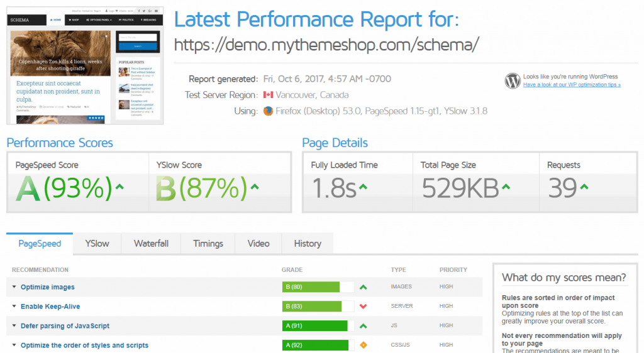Click the Firefox browser icon
Screen dimensions: 644x353
(268, 111)
